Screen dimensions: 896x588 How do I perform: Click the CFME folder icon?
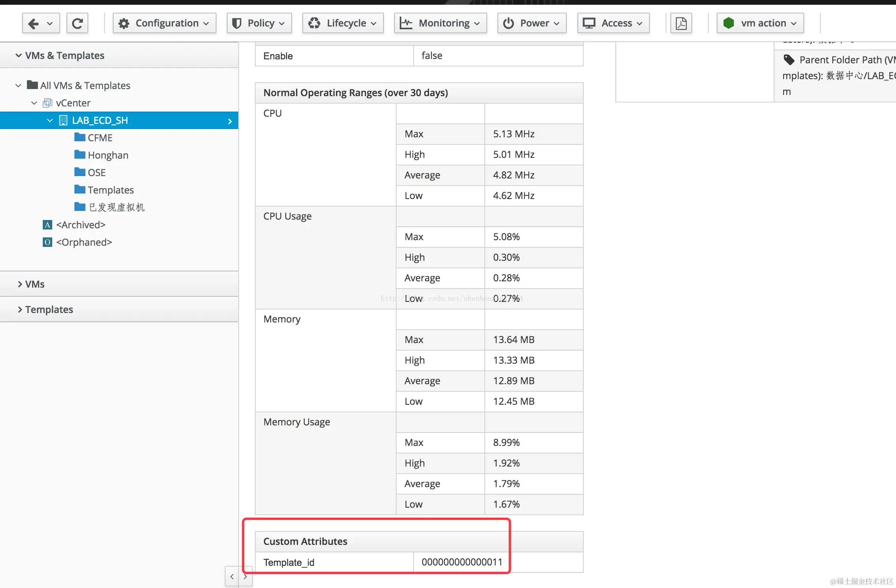pyautogui.click(x=80, y=137)
